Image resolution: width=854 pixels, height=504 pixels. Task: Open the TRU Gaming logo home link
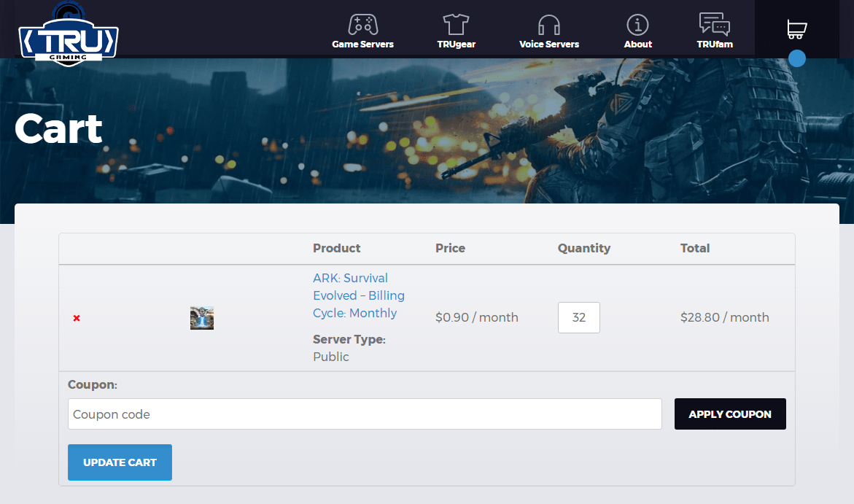69,34
